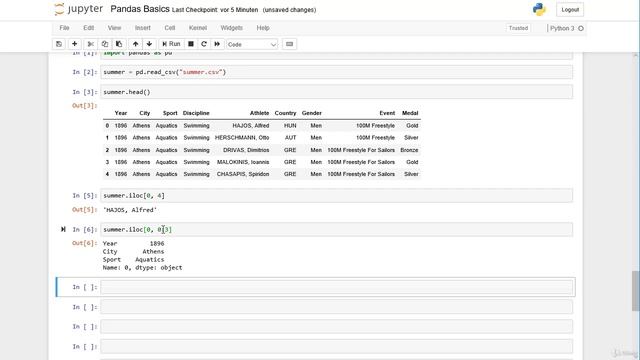The width and height of the screenshot is (640, 360).
Task: Open the command palette keyboard icon
Action: pyautogui.click(x=289, y=44)
